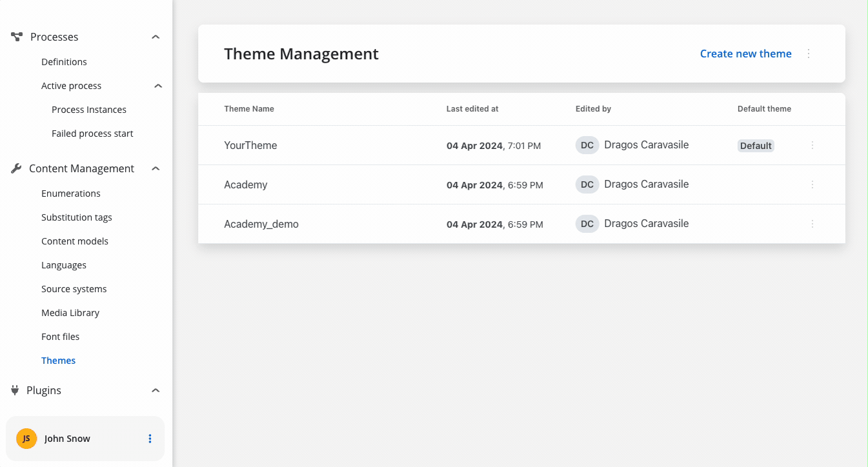Click the John Snow user name

(x=67, y=439)
